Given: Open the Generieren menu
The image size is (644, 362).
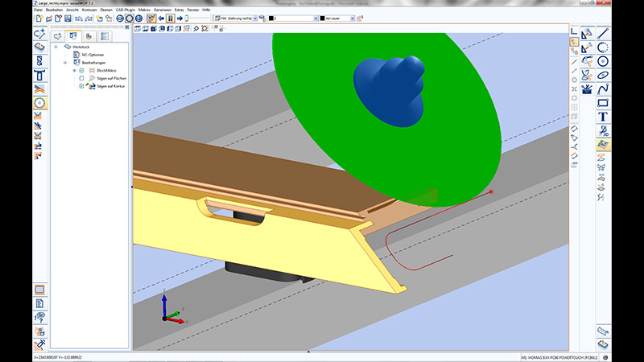Looking at the screenshot, I should (x=163, y=10).
